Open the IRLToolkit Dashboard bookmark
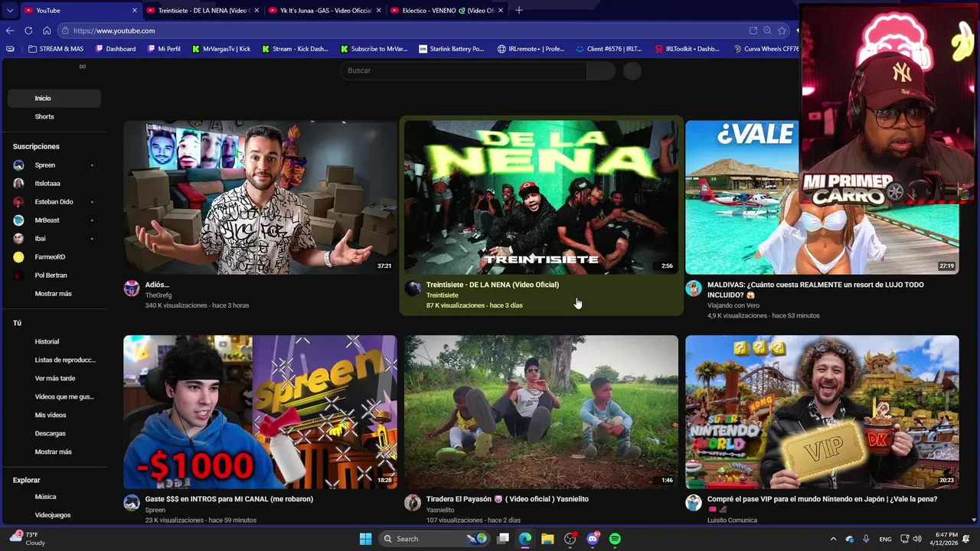This screenshot has width=980, height=551. 687,49
